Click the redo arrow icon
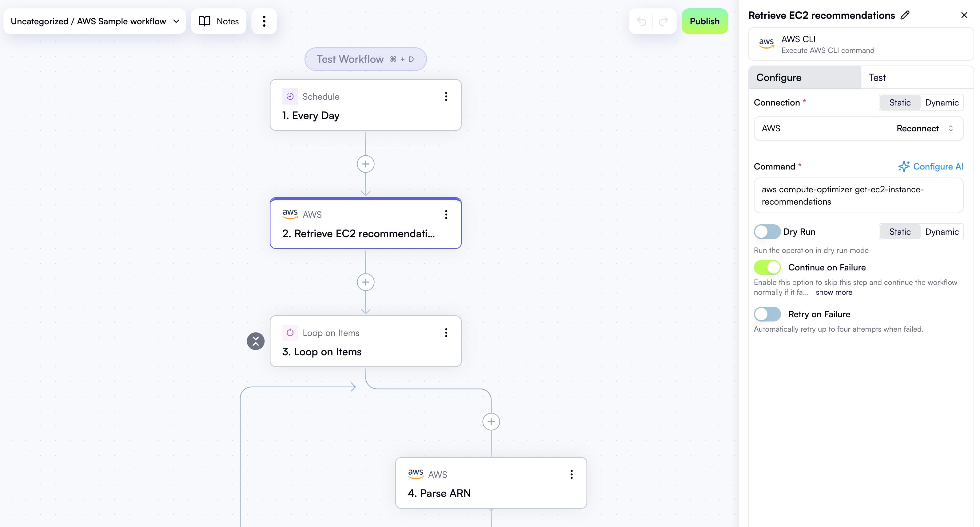This screenshot has height=527, width=980. click(x=663, y=21)
